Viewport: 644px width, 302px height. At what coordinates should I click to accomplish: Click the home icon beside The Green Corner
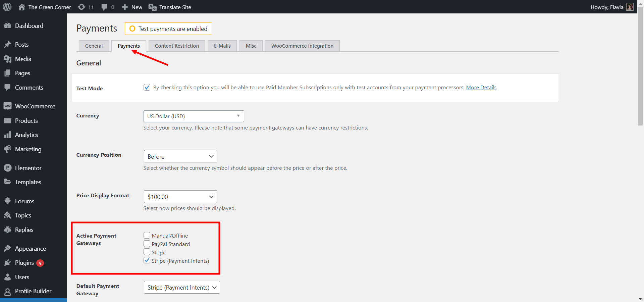(x=22, y=7)
